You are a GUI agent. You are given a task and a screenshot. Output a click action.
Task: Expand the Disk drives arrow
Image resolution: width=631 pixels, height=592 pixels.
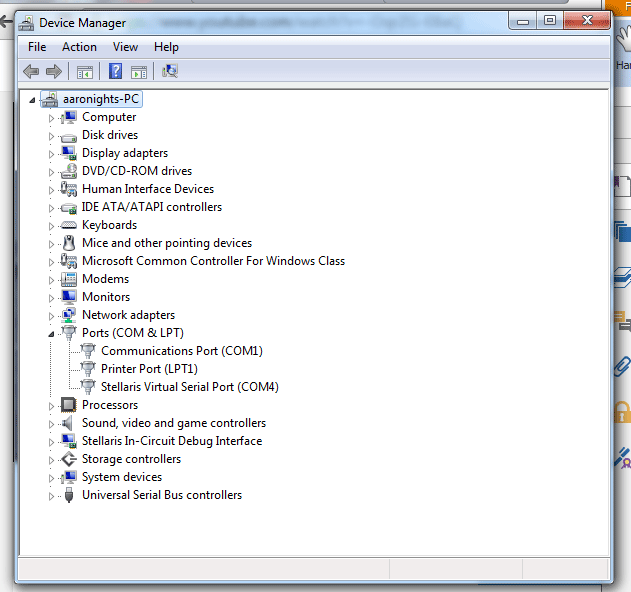point(51,136)
